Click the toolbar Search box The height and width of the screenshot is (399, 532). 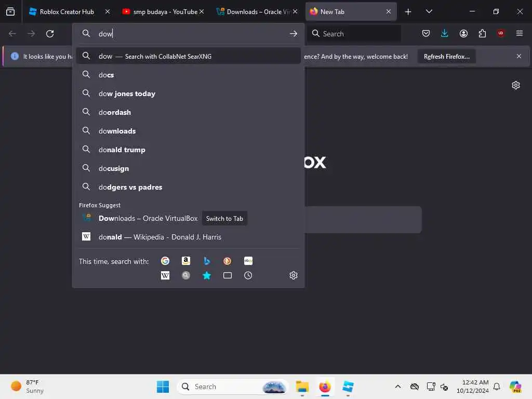tap(354, 34)
